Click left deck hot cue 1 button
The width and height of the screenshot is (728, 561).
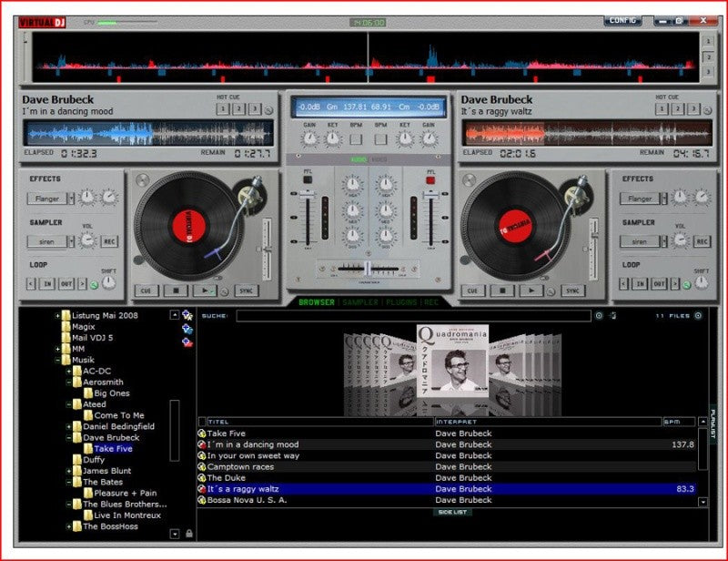pyautogui.click(x=223, y=109)
